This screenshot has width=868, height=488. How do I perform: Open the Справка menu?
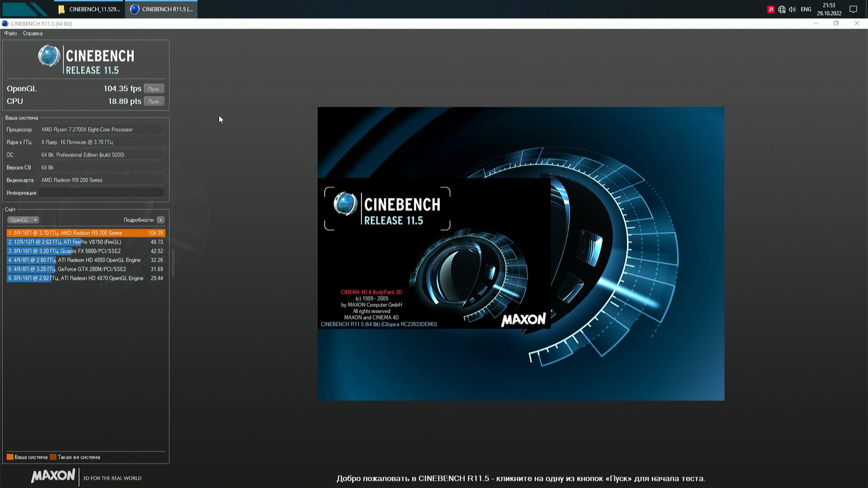33,33
